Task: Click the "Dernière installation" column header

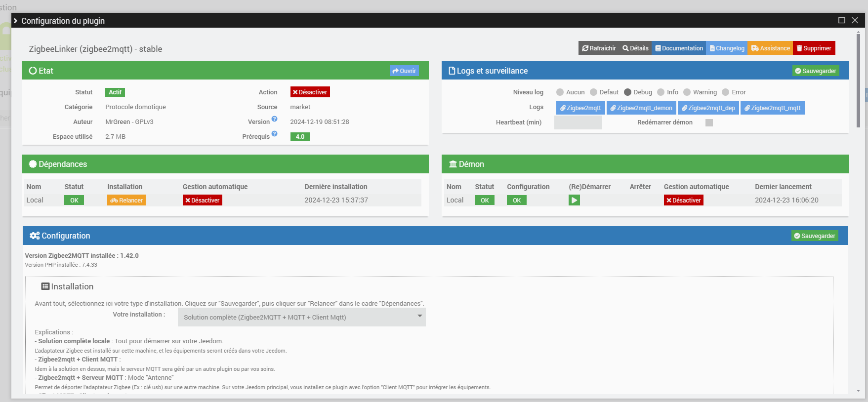Action: (x=336, y=187)
